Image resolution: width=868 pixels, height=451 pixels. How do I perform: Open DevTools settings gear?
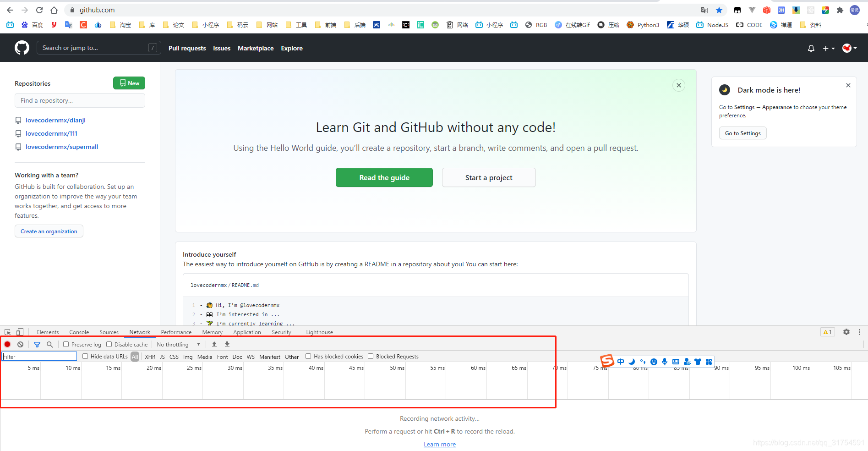[x=846, y=332]
